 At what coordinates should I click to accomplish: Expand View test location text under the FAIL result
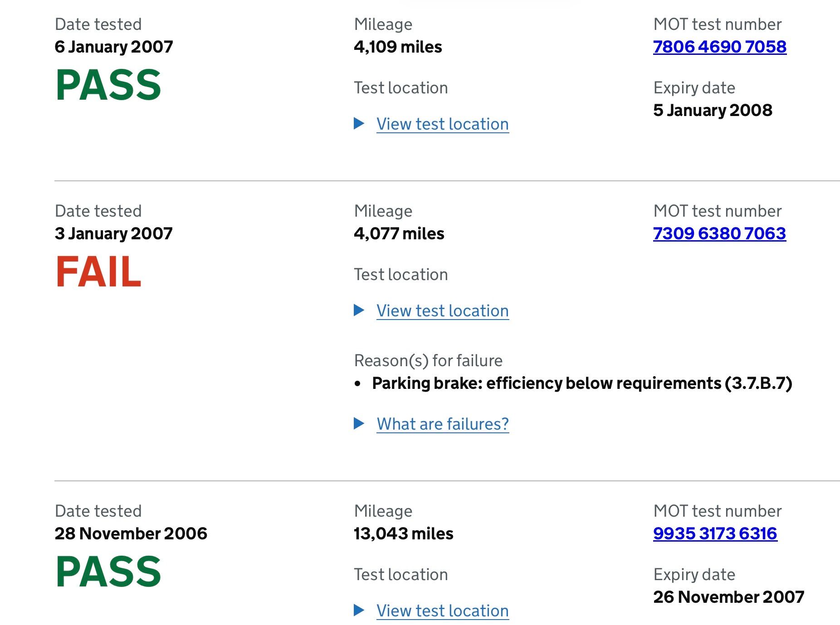coord(442,311)
